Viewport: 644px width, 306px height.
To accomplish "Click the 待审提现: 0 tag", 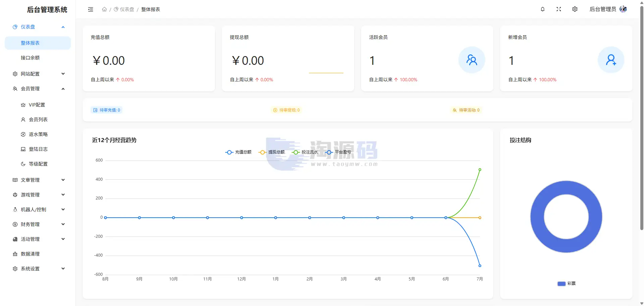I will point(286,110).
